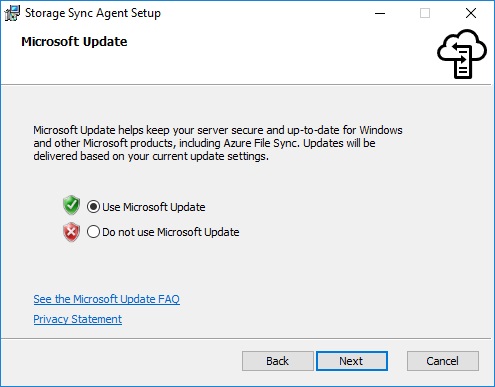Image resolution: width=495 pixels, height=387 pixels.
Task: Click the installer icon in title bar
Action: point(12,13)
